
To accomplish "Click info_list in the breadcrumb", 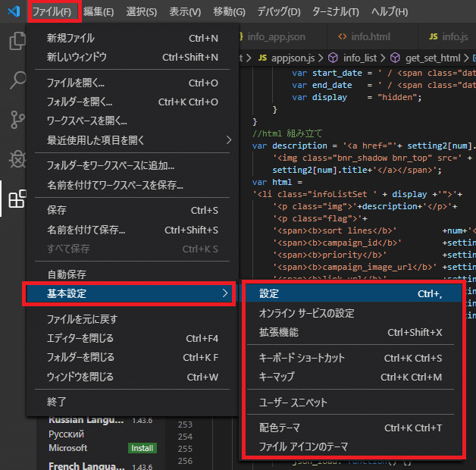I will tap(360, 58).
